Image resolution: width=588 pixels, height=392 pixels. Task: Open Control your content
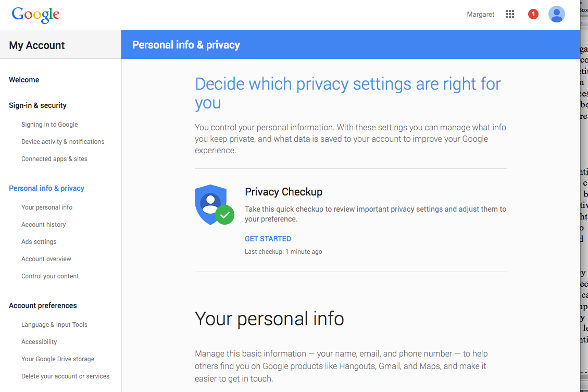[50, 276]
